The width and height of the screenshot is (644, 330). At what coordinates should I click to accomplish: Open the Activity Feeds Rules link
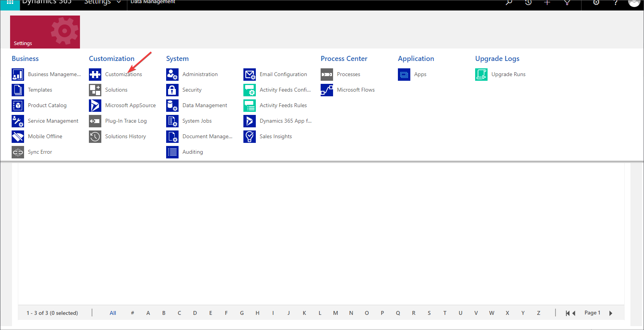(x=283, y=106)
